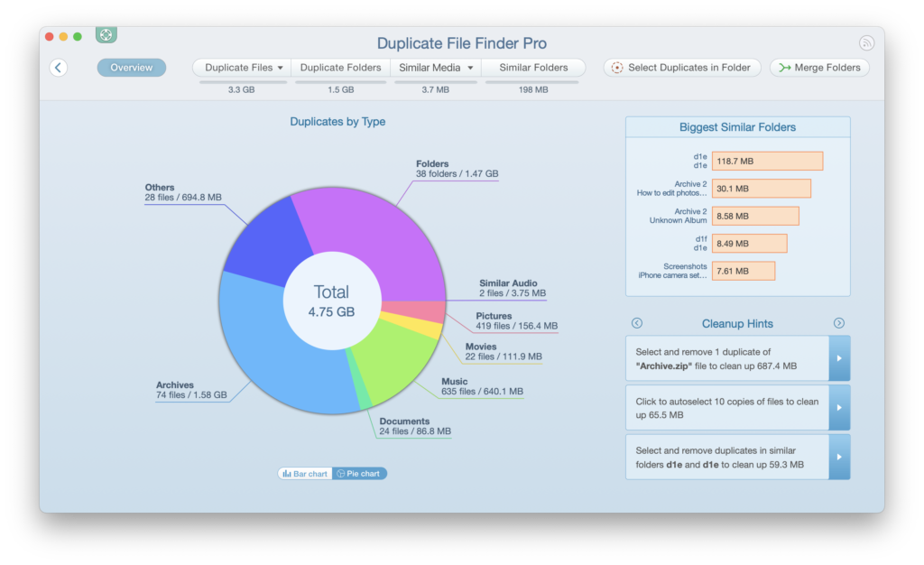This screenshot has width=924, height=565.
Task: Go to previous cleanup hint
Action: coord(636,323)
